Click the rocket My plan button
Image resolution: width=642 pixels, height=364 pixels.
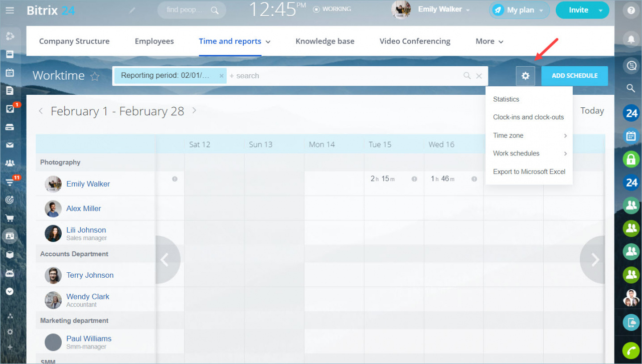[519, 10]
